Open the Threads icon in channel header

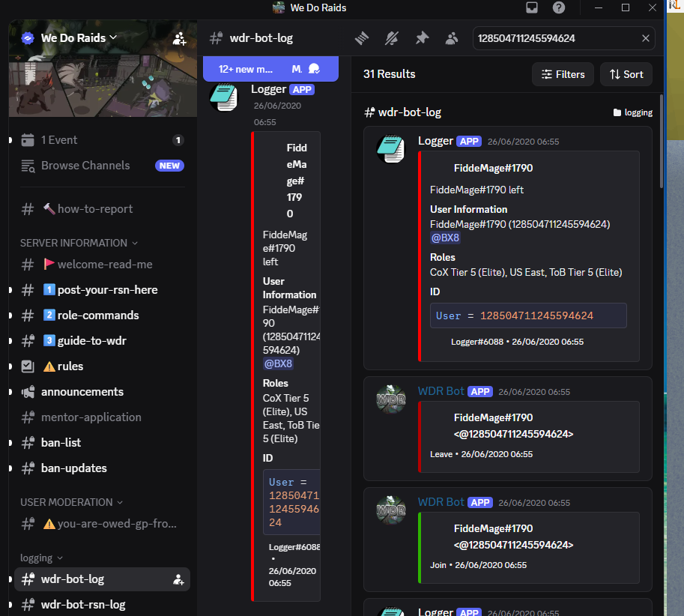coord(362,38)
